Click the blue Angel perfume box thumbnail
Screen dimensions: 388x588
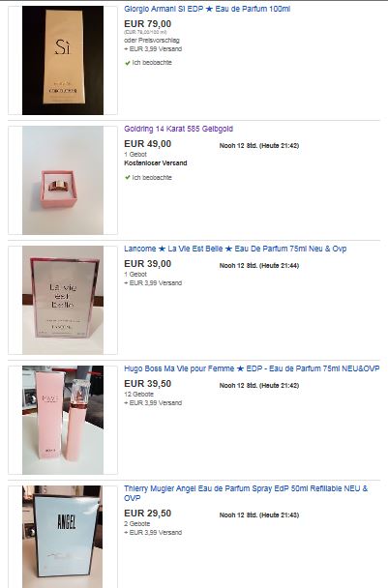(63, 537)
